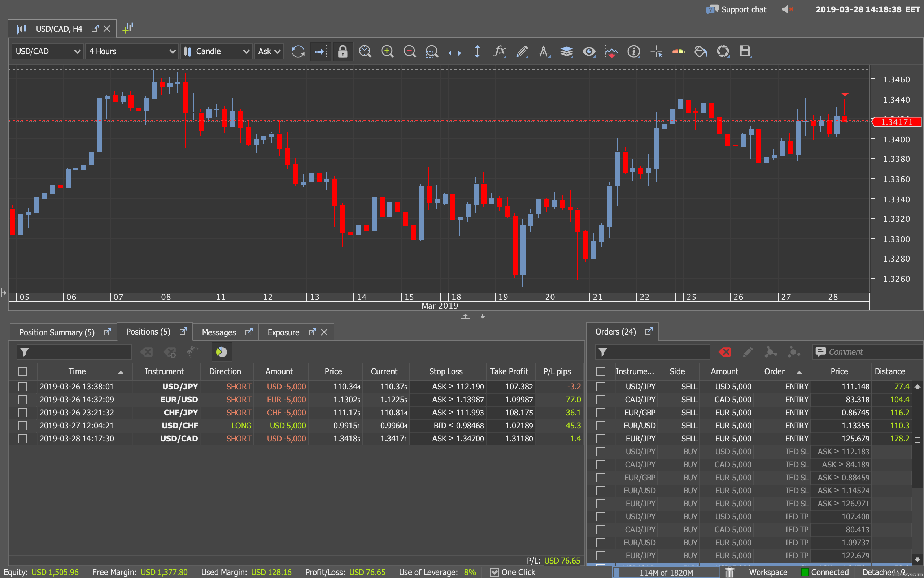Image resolution: width=924 pixels, height=578 pixels.
Task: Toggle the One Click checkbox
Action: coord(494,572)
